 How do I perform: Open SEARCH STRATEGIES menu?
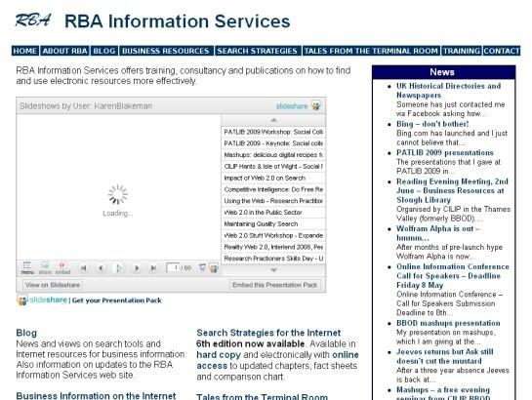(x=258, y=51)
